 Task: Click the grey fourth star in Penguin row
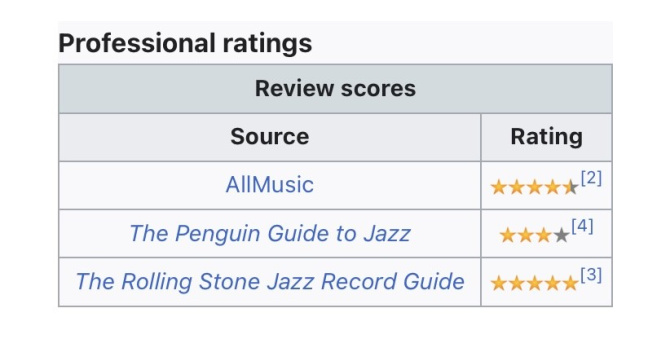point(561,235)
